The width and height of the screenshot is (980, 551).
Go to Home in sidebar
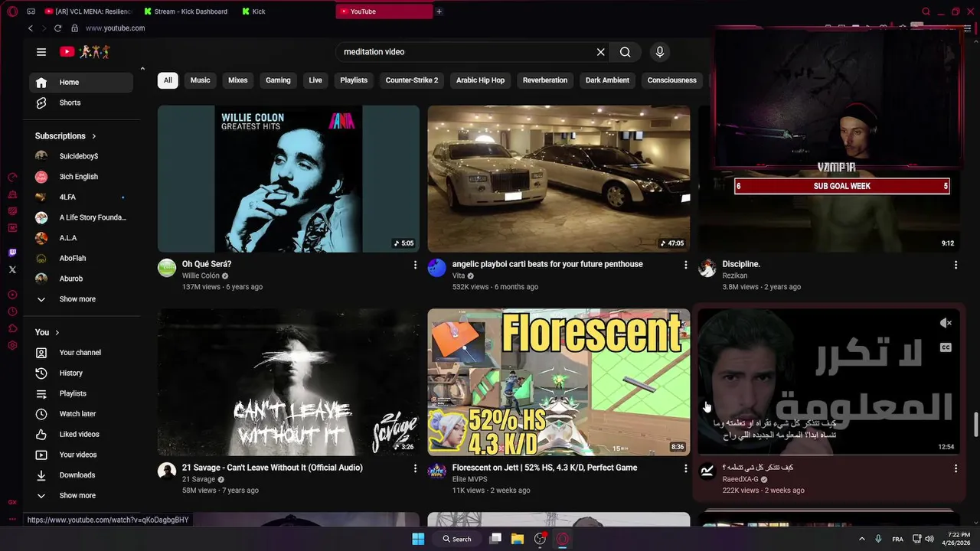[x=81, y=83]
